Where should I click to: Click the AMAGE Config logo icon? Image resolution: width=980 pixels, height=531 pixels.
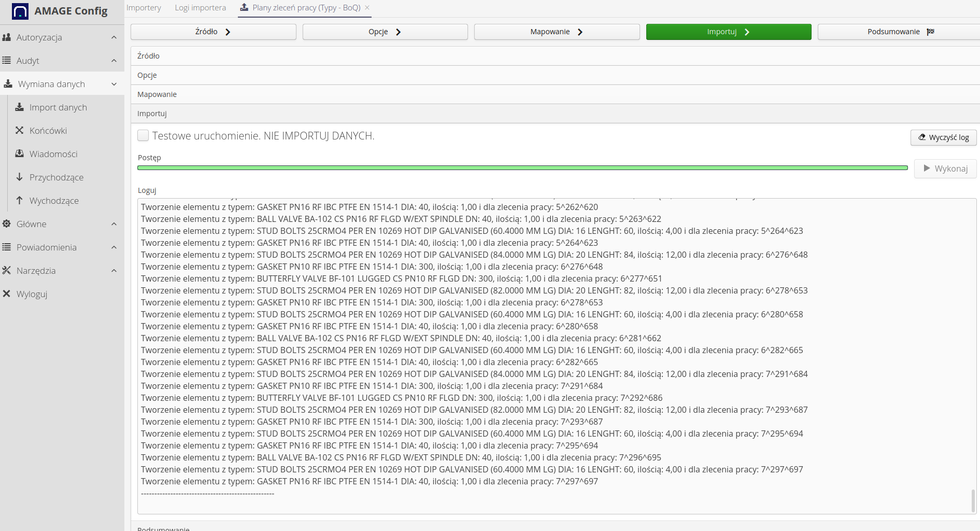pos(20,11)
